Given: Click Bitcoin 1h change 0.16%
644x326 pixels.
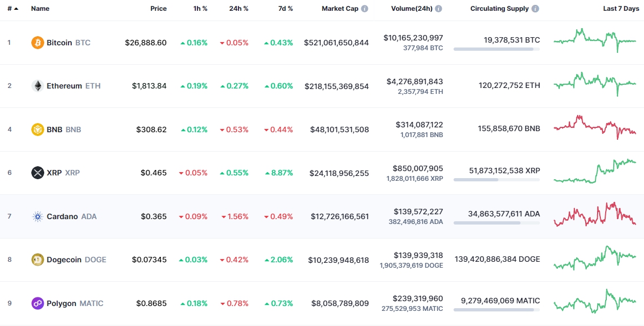Looking at the screenshot, I should coord(194,43).
